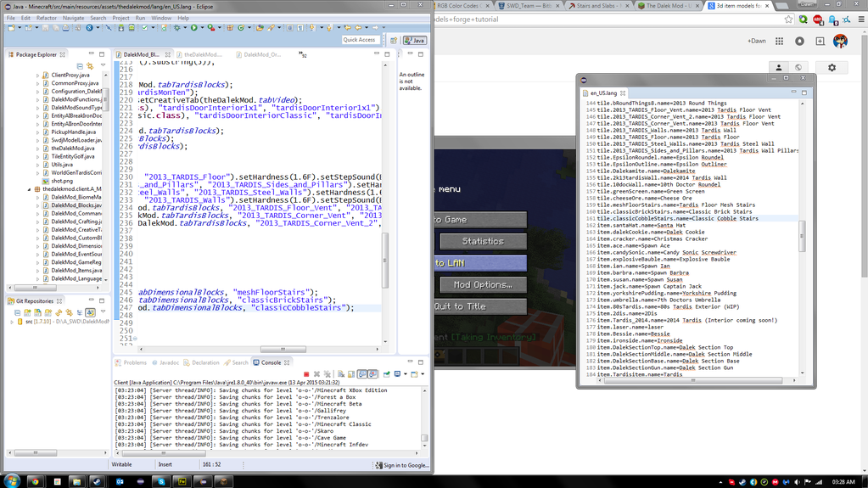The image size is (868, 488).
Task: Open the Refactor menu
Action: (47, 18)
